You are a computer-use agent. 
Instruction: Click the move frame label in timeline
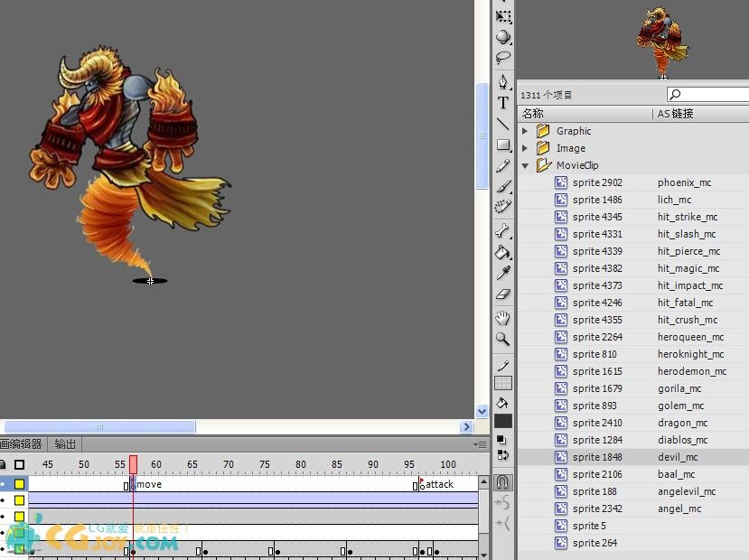(149, 484)
